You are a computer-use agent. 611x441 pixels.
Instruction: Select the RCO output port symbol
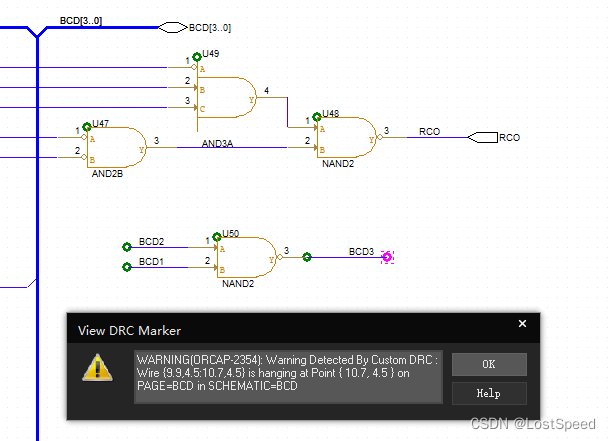point(482,137)
